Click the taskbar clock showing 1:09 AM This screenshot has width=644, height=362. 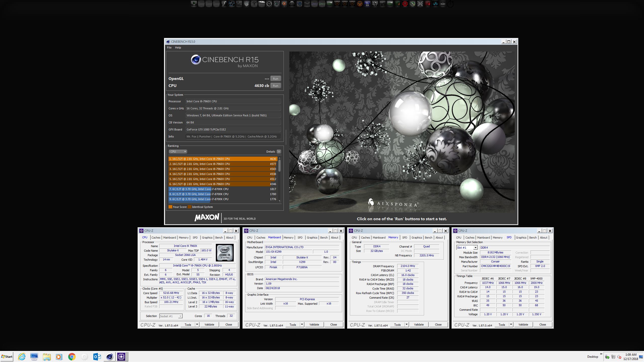(x=631, y=357)
